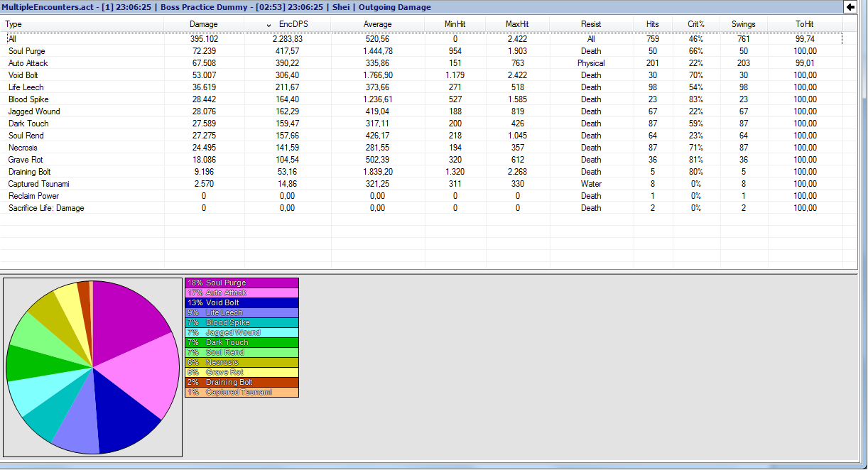Click the back arrow icon in title bar
The width and height of the screenshot is (868, 470).
coord(850,7)
